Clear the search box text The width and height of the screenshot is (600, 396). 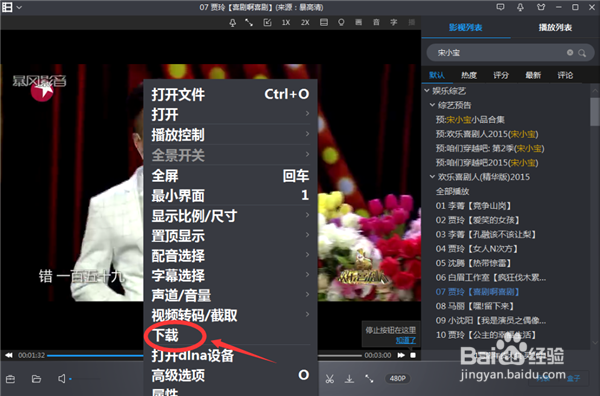(570, 52)
